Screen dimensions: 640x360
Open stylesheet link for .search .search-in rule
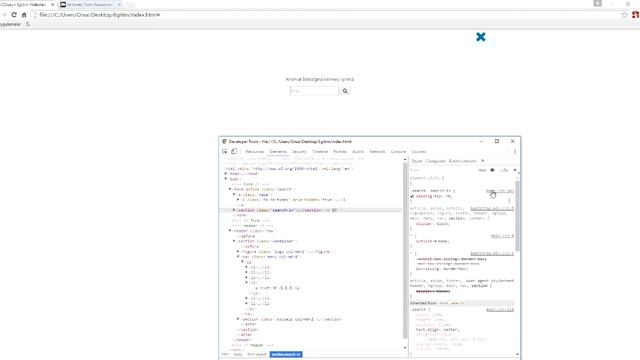coord(500,191)
